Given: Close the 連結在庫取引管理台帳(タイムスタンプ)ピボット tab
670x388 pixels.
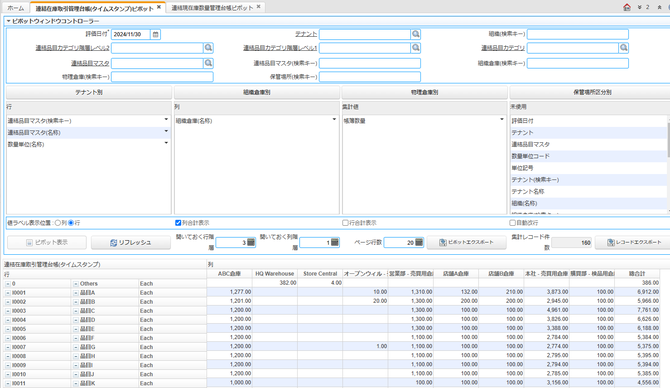Looking at the screenshot, I should tap(159, 7).
